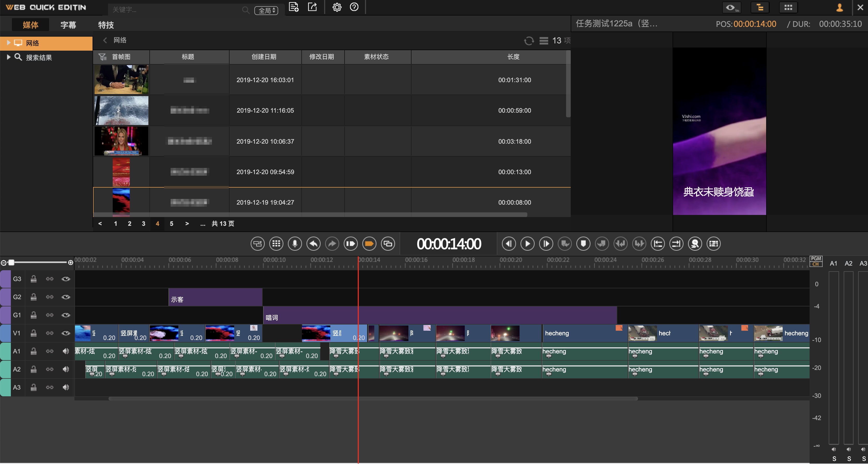Toggle list view icon next to 13 项
Viewport: 868px width, 464px height.
pyautogui.click(x=544, y=41)
